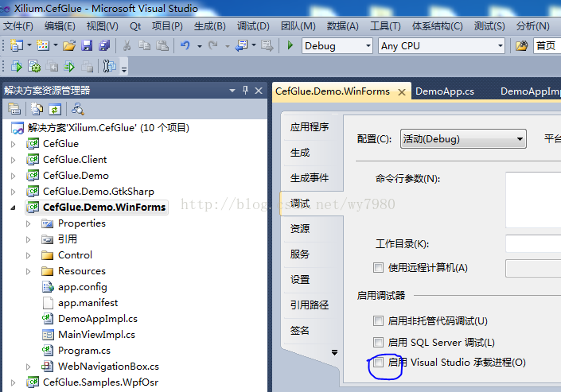
Task: Click the Rebuild Solution toolbar icon
Action: [x=34, y=66]
